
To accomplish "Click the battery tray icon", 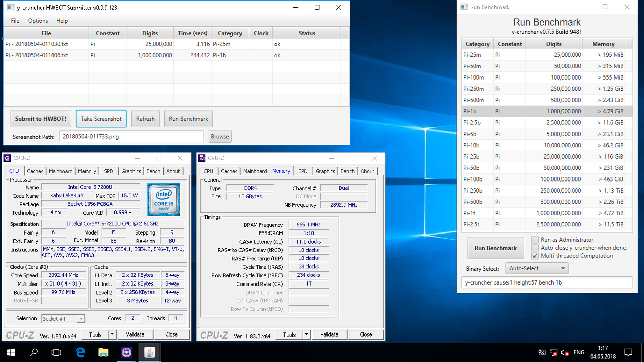I will coord(542,352).
